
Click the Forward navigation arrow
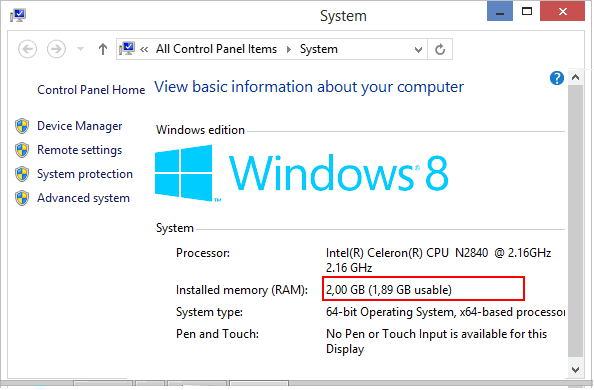coord(56,49)
